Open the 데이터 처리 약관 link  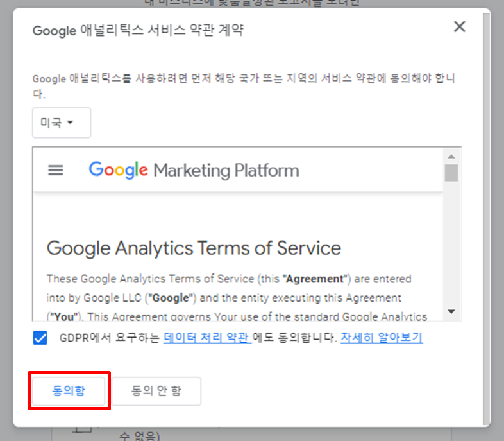click(207, 338)
